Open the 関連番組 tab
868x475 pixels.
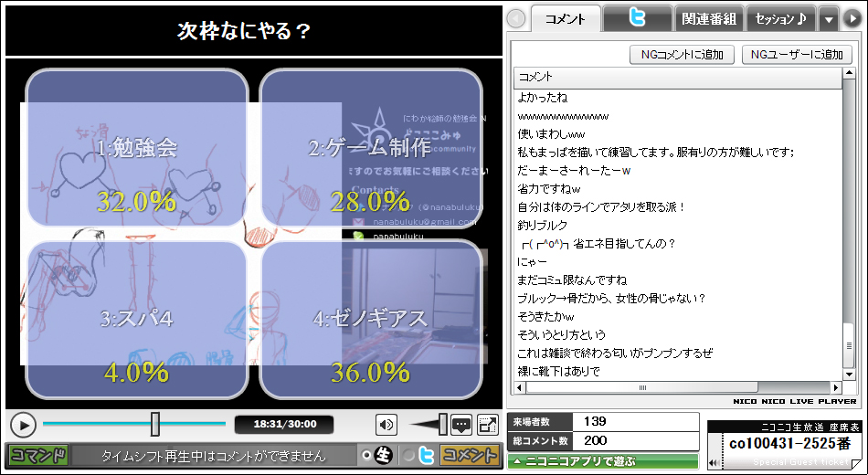[x=709, y=19]
